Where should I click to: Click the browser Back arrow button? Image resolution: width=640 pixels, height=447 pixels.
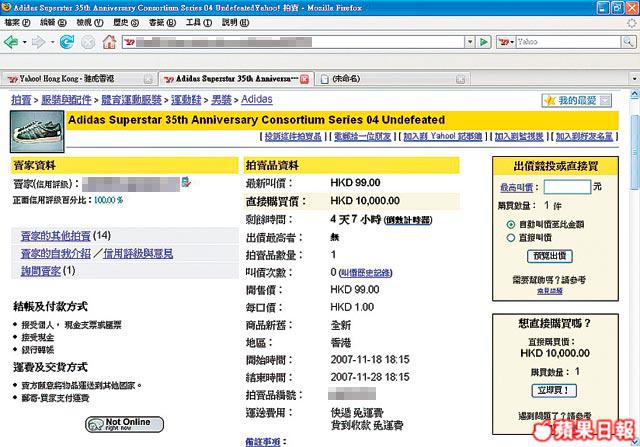12,43
